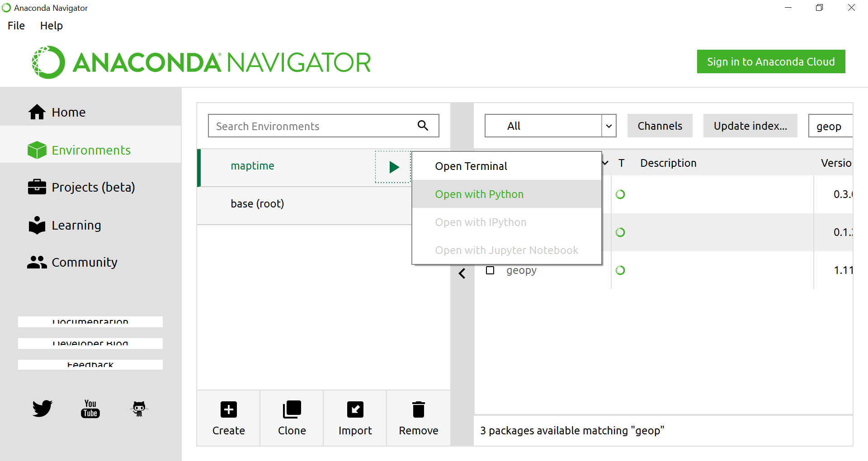
Task: Click the Documentation link button
Action: pyautogui.click(x=90, y=322)
